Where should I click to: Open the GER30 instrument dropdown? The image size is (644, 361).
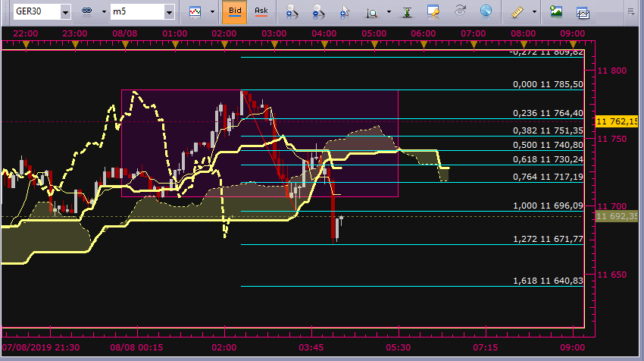click(65, 12)
